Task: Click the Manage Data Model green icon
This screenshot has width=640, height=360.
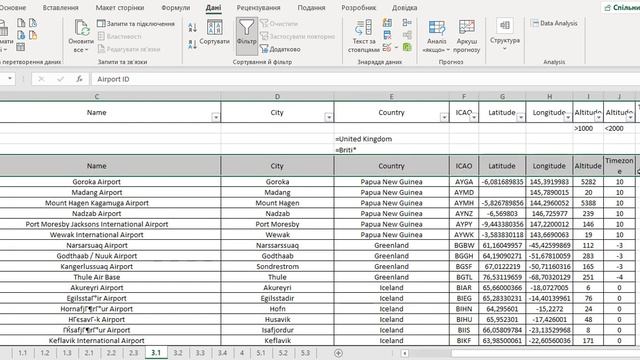Action: (407, 47)
